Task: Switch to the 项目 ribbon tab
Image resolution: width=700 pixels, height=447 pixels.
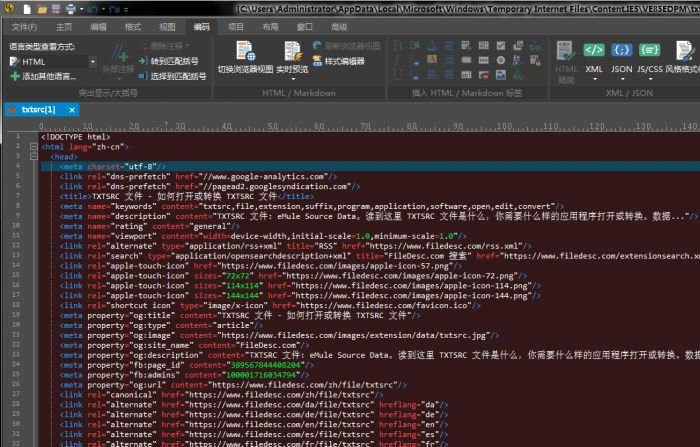Action: coord(236,27)
